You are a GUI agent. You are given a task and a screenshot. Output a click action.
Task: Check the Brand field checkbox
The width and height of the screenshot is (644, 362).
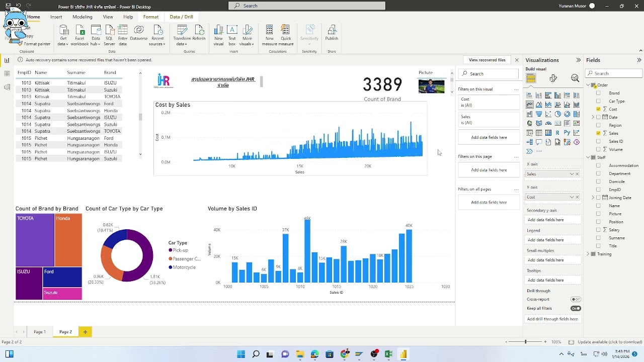(x=598, y=93)
